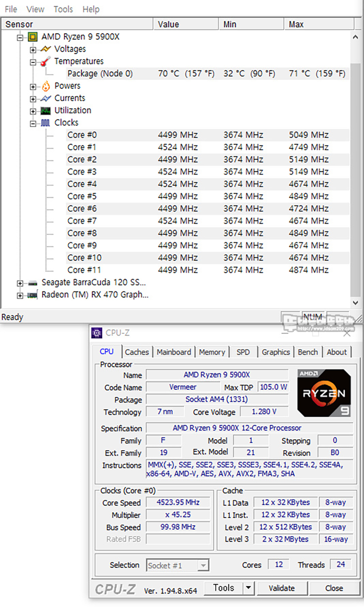Click the Close button in CPU-Z
Viewport: 364px width, 608px height.
pos(334,588)
